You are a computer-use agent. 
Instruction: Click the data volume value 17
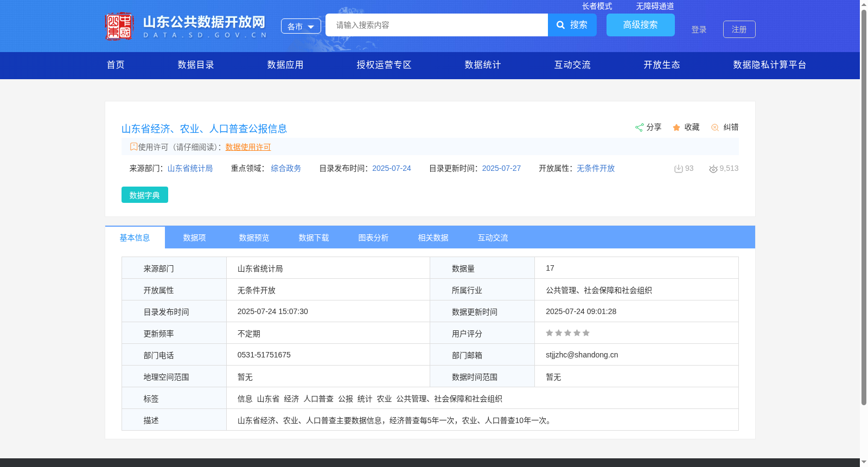point(550,268)
